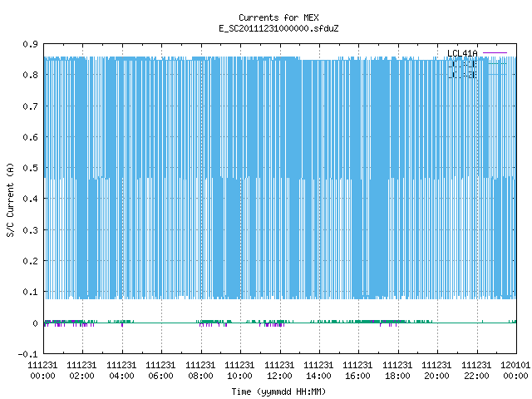532x399 pixels.
Task: Click the x-axis tick label '111231 18:00'
Action: click(x=397, y=371)
